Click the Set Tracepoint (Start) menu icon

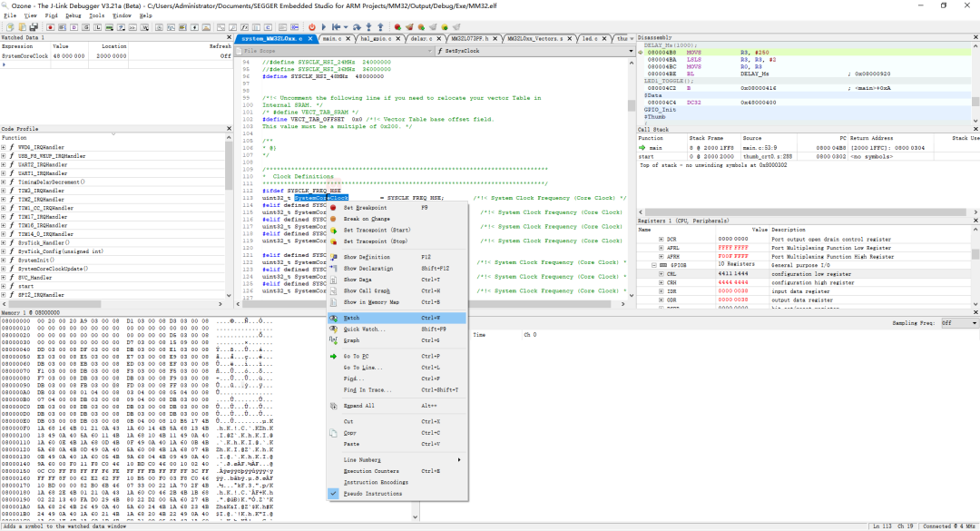(x=333, y=231)
